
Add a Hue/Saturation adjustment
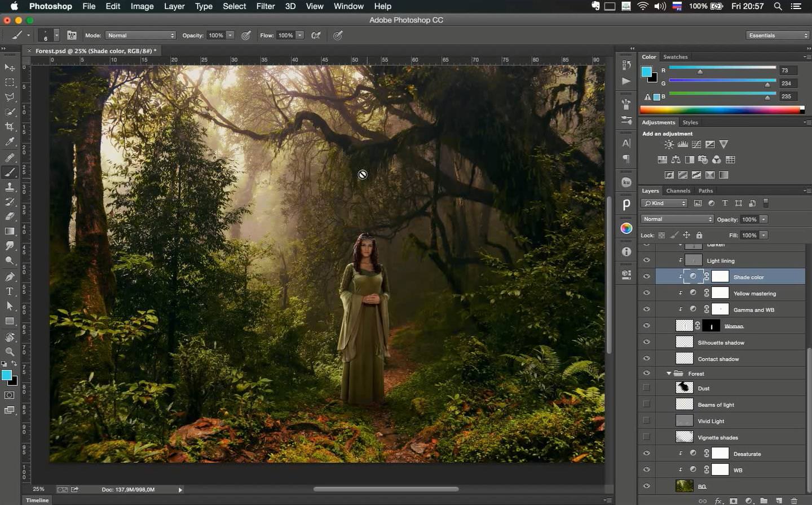point(662,160)
